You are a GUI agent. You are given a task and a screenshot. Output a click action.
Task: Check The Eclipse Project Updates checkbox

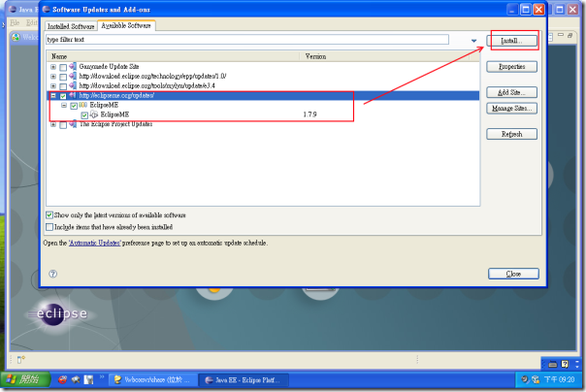click(x=63, y=124)
